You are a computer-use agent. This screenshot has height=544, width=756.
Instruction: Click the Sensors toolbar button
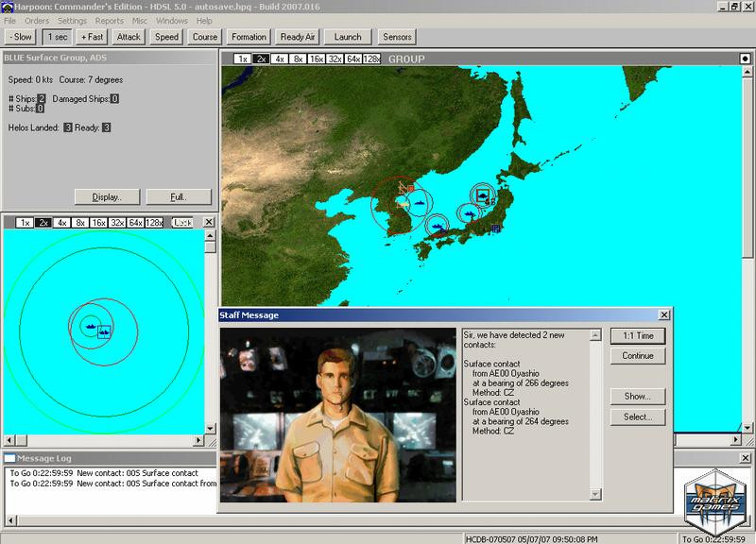click(397, 37)
